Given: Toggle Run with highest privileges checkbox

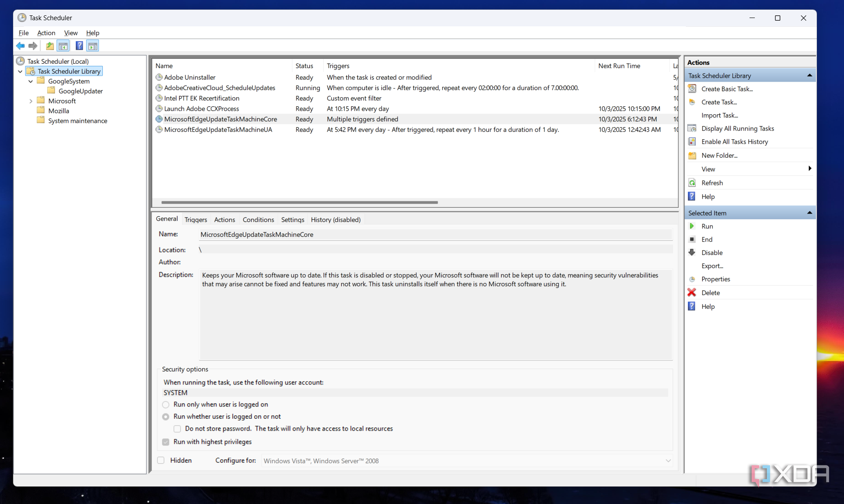Looking at the screenshot, I should (x=166, y=442).
